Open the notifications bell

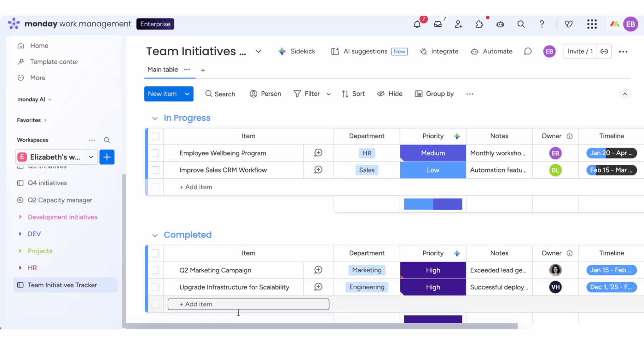click(x=417, y=24)
